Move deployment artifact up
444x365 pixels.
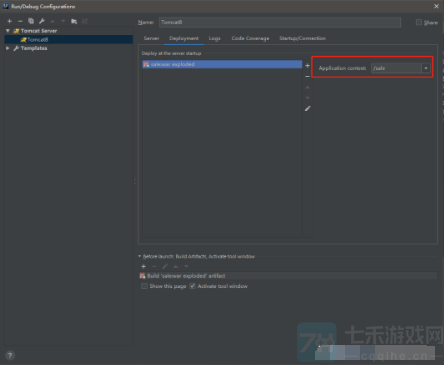click(307, 87)
